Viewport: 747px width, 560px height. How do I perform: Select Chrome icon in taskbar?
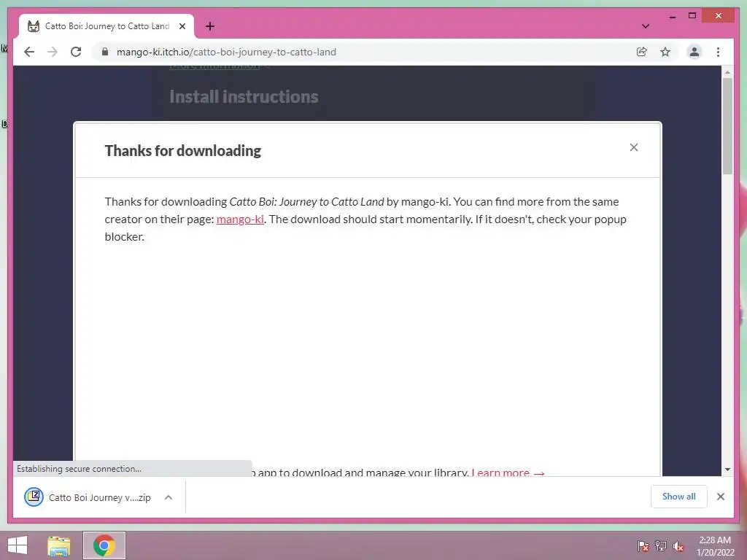pos(104,545)
